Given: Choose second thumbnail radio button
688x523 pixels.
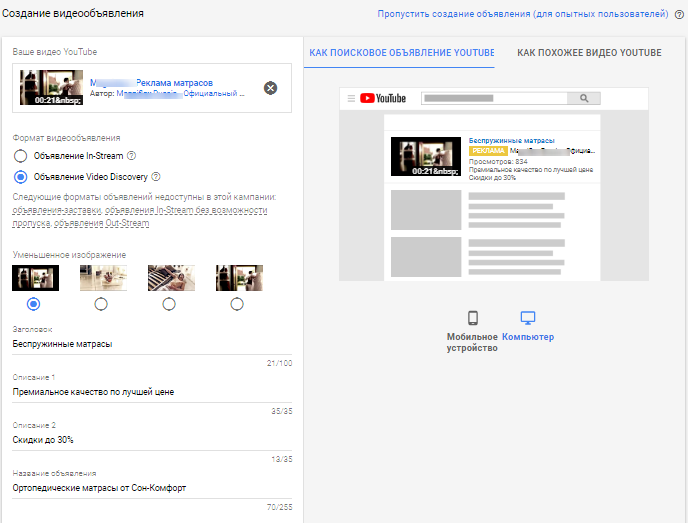Looking at the screenshot, I should click(101, 304).
